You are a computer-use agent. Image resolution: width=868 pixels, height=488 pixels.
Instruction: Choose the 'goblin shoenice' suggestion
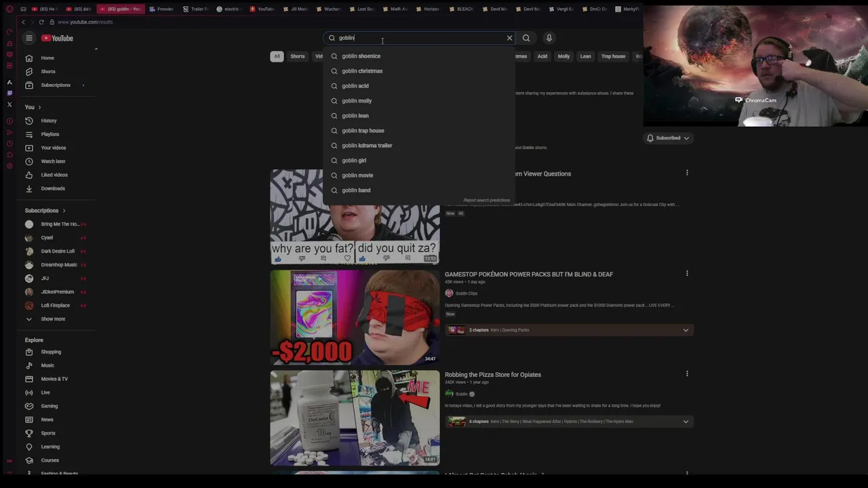[x=419, y=56]
